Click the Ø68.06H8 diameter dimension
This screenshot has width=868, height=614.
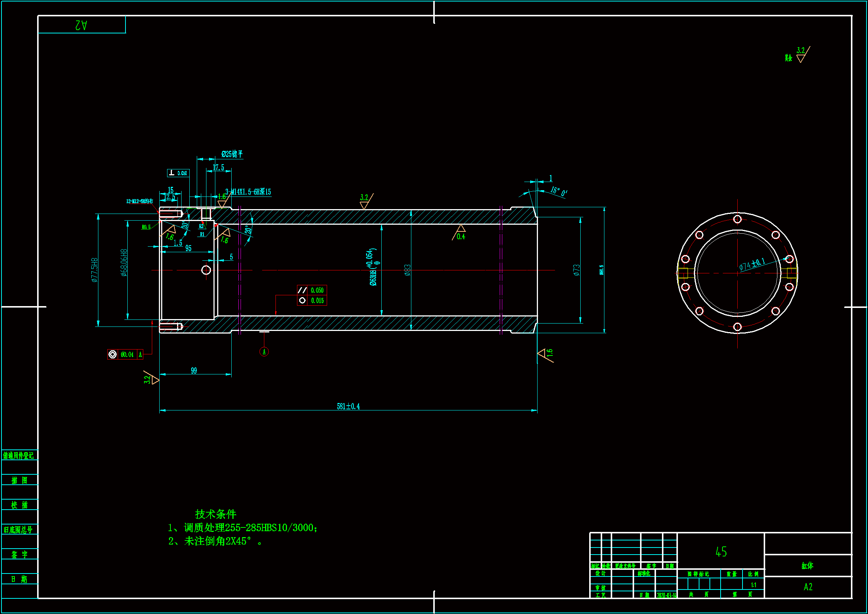(x=124, y=263)
